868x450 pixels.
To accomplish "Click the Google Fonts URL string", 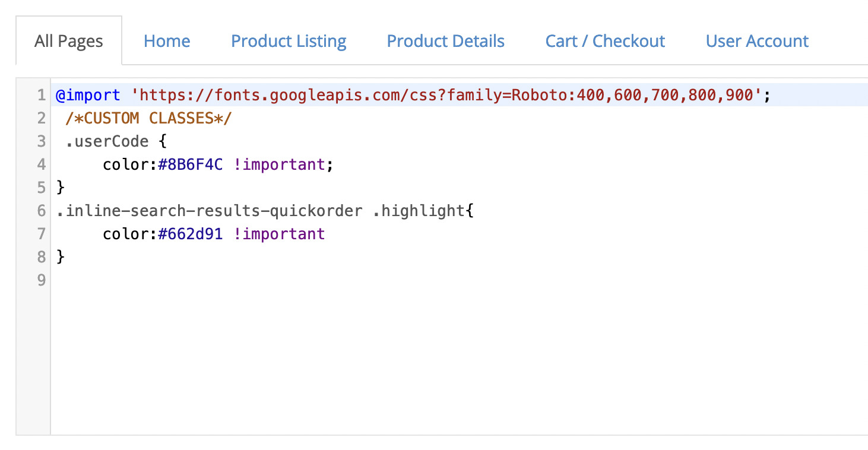I will (x=446, y=95).
